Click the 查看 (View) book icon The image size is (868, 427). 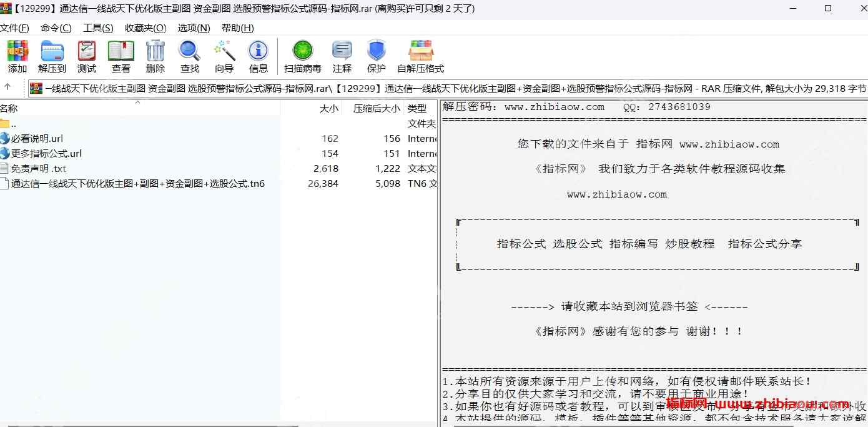pos(121,56)
